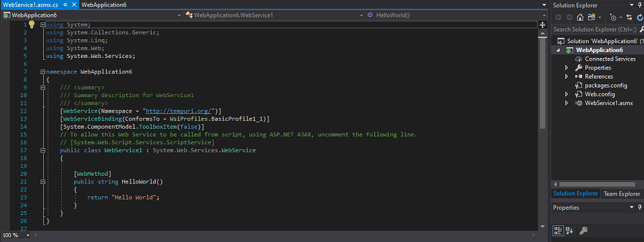This screenshot has height=242, width=644.
Task: Click the Web.config file icon
Action: point(578,95)
